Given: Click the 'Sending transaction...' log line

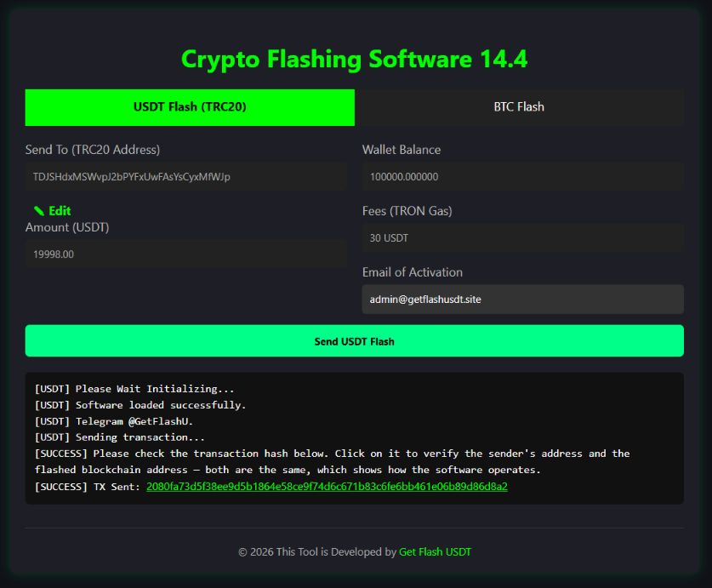Looking at the screenshot, I should [x=120, y=437].
